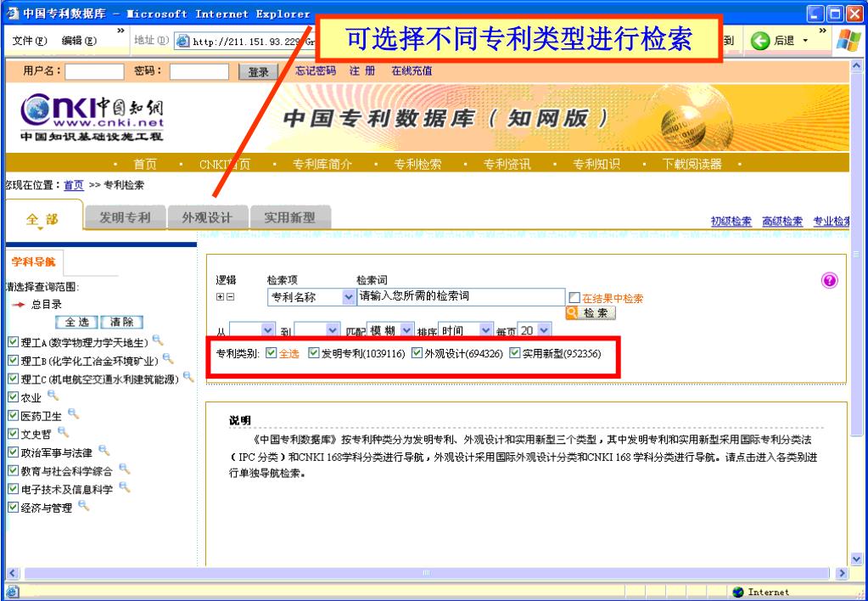Open magnifier icon next to 理工A category
868x601 pixels.
tap(158, 340)
